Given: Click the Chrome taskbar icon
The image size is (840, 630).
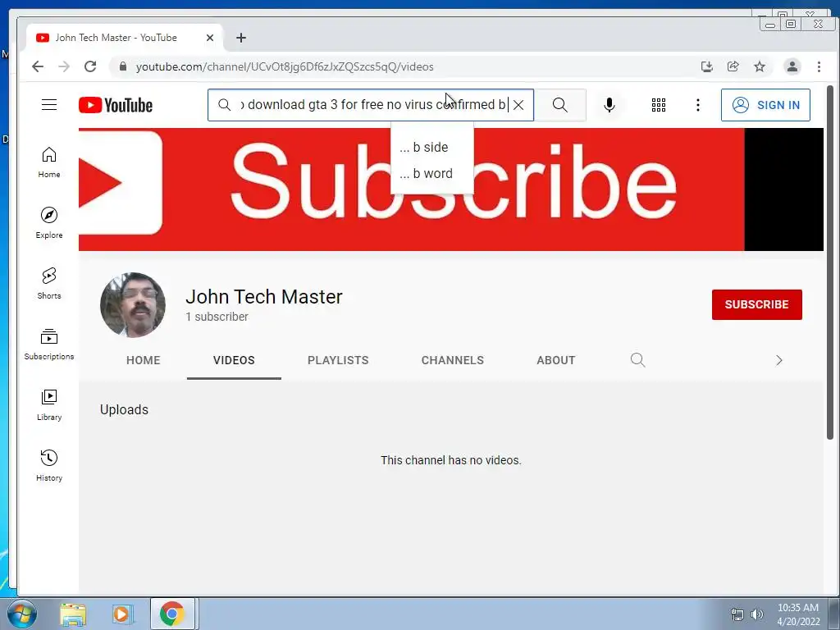Looking at the screenshot, I should 172,614.
